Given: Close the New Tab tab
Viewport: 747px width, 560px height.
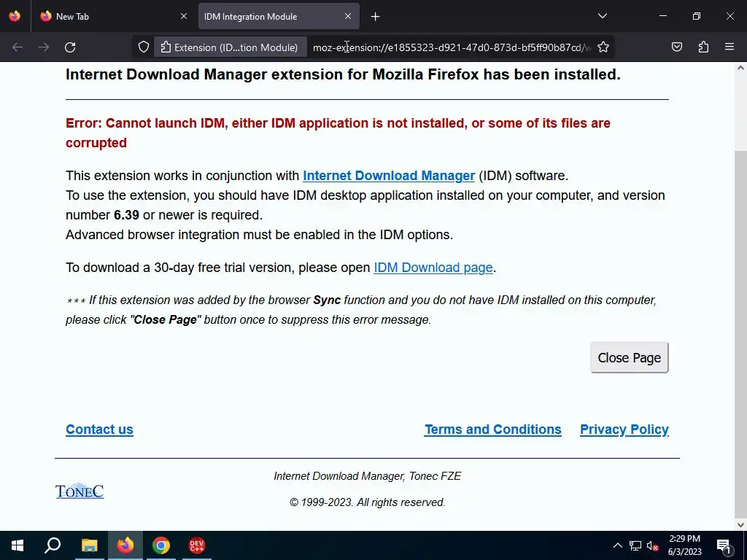Looking at the screenshot, I should (184, 16).
